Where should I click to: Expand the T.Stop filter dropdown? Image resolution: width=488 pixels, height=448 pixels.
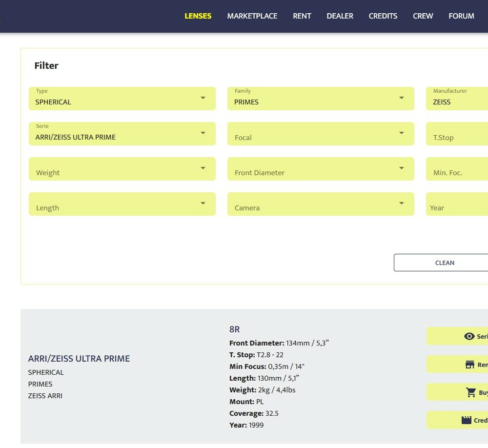[x=457, y=134]
